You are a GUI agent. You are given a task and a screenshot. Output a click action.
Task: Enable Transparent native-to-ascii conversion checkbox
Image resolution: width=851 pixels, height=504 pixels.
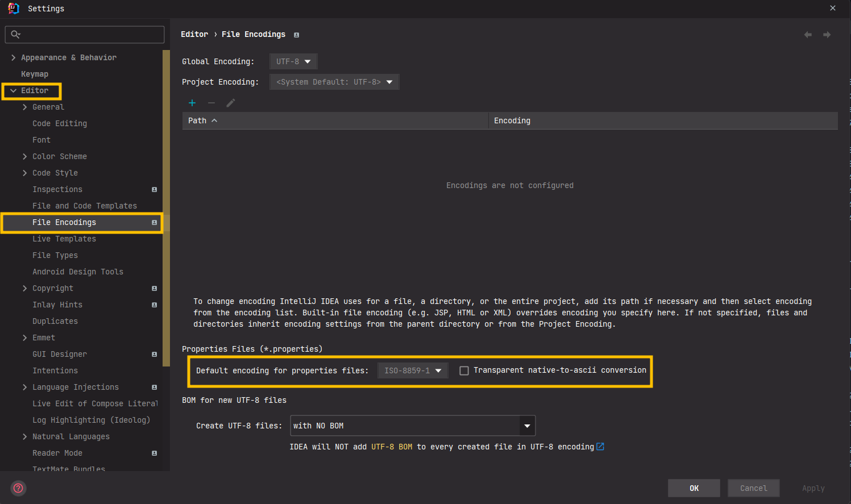464,370
